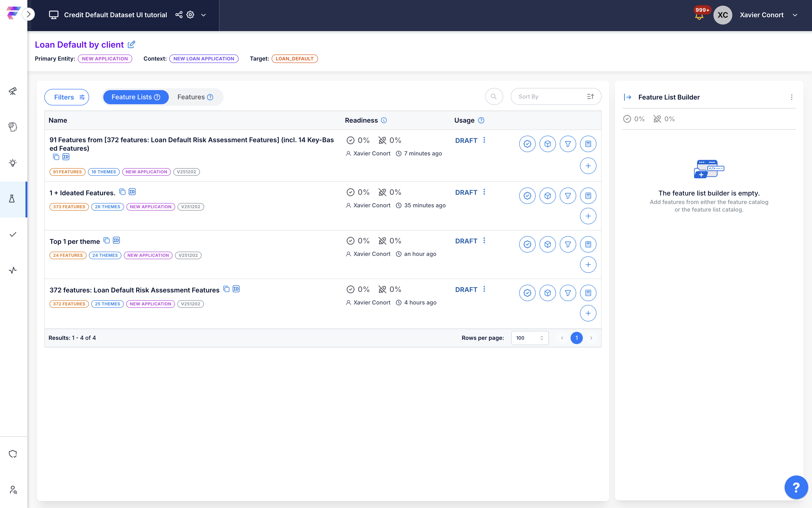Click the ID icon beside '1 + Ideated Features.'
The image size is (812, 508).
[132, 192]
